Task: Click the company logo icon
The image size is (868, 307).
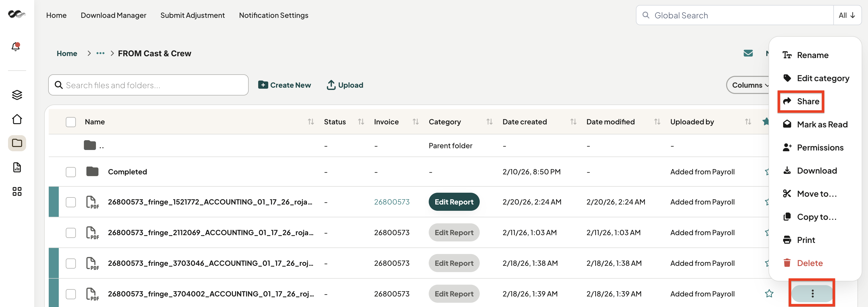Action: 17,14
